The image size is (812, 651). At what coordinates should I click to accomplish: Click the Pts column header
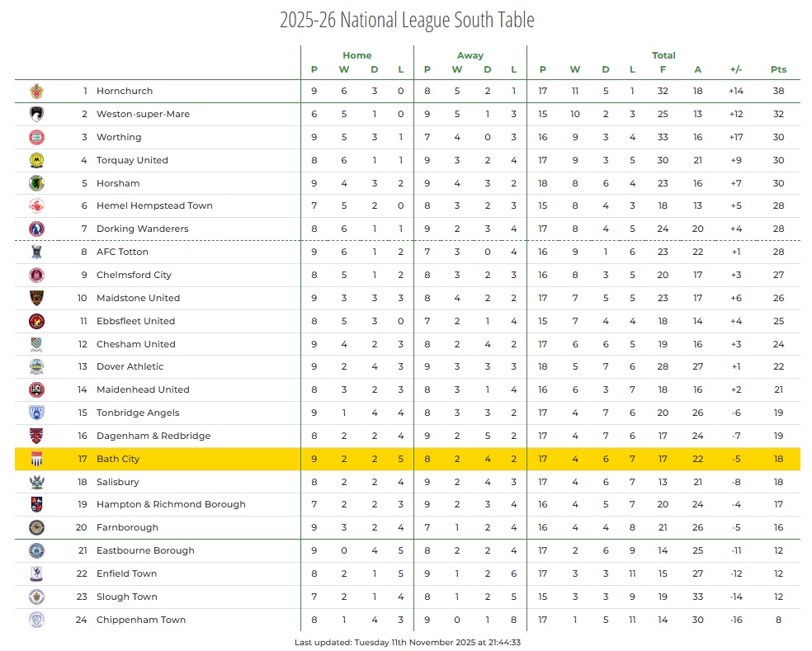tap(778, 69)
